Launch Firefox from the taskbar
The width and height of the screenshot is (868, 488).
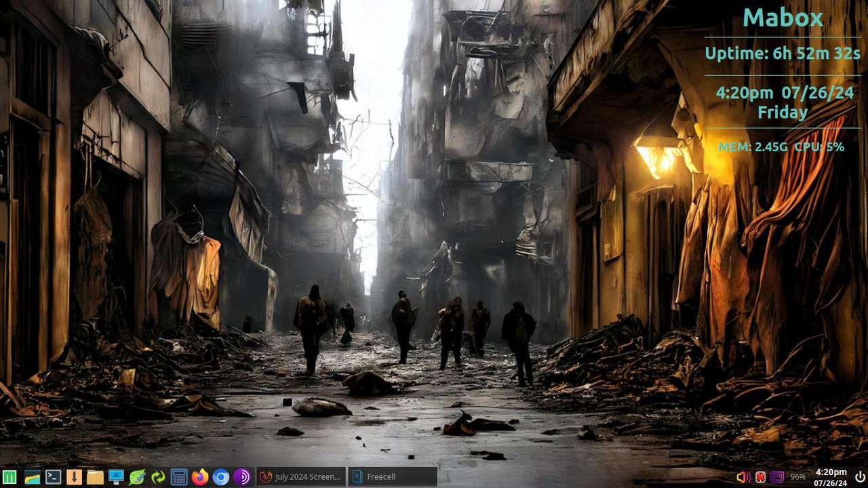[x=200, y=477]
